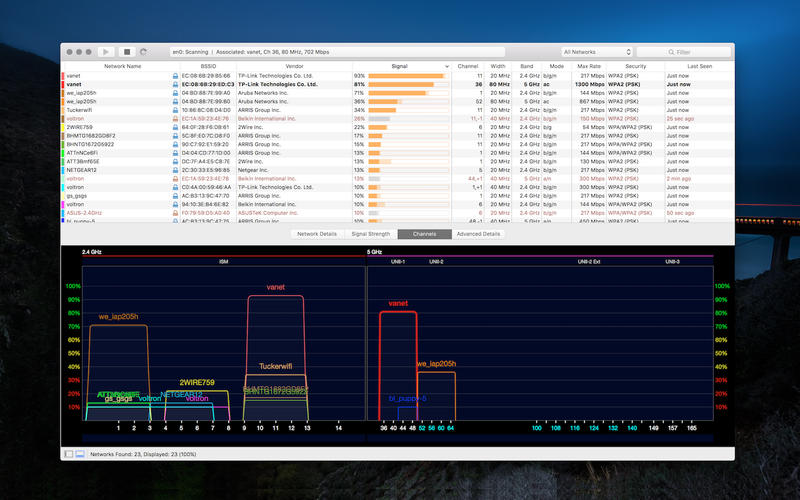Click BSSID C0:4A:00:59:46:AA cell

[x=207, y=187]
